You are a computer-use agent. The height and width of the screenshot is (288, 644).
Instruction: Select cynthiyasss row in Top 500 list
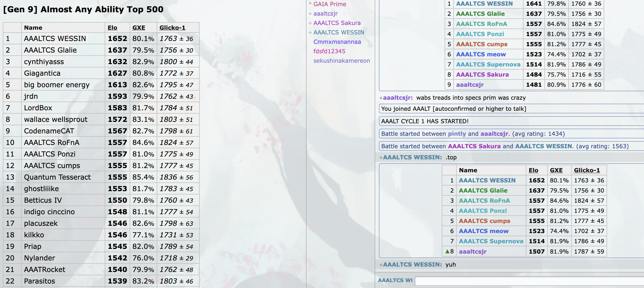pyautogui.click(x=44, y=62)
